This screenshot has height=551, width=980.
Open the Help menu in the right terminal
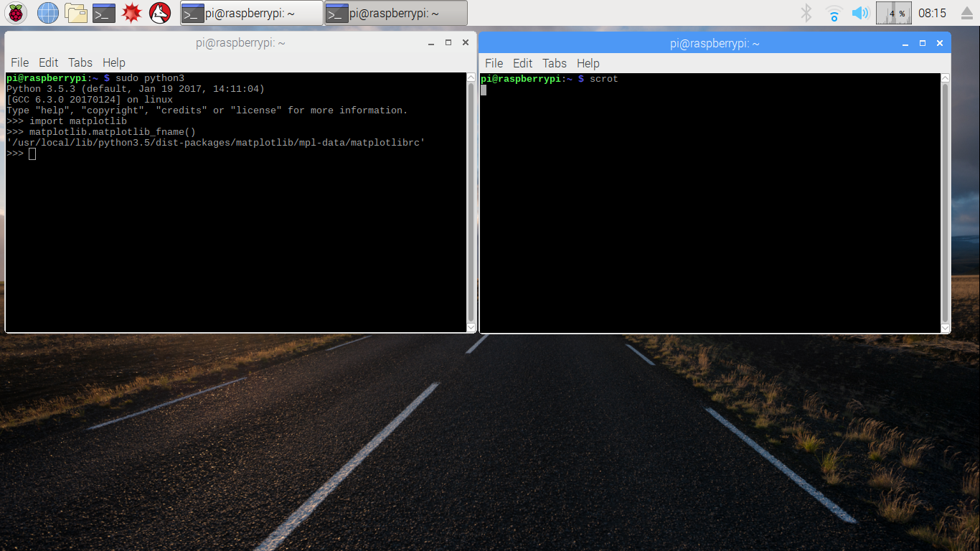tap(588, 63)
